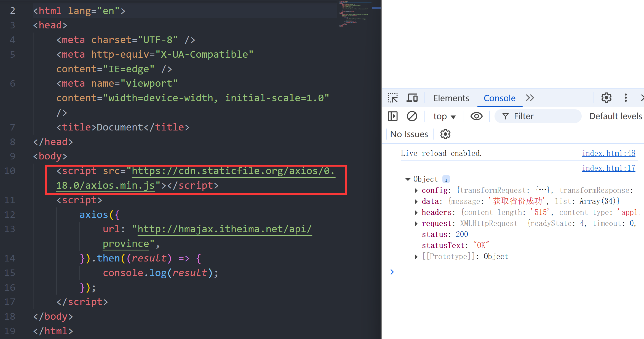
Task: Show the console sidebar panel icon
Action: tap(392, 116)
